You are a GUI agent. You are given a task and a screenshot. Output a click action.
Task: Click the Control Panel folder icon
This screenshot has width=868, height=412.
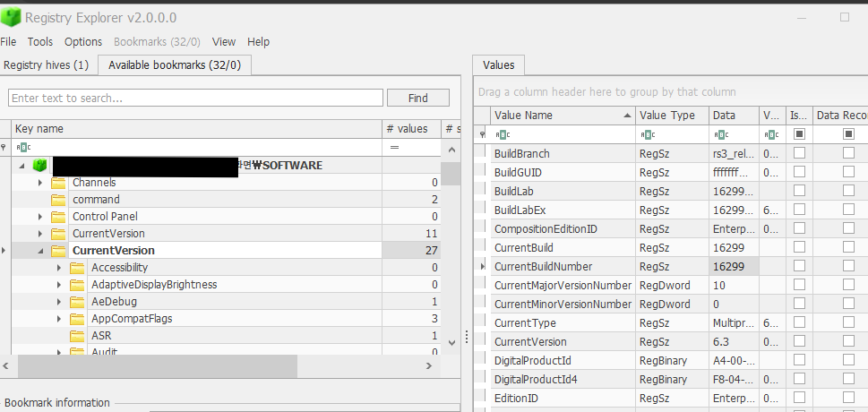click(58, 217)
